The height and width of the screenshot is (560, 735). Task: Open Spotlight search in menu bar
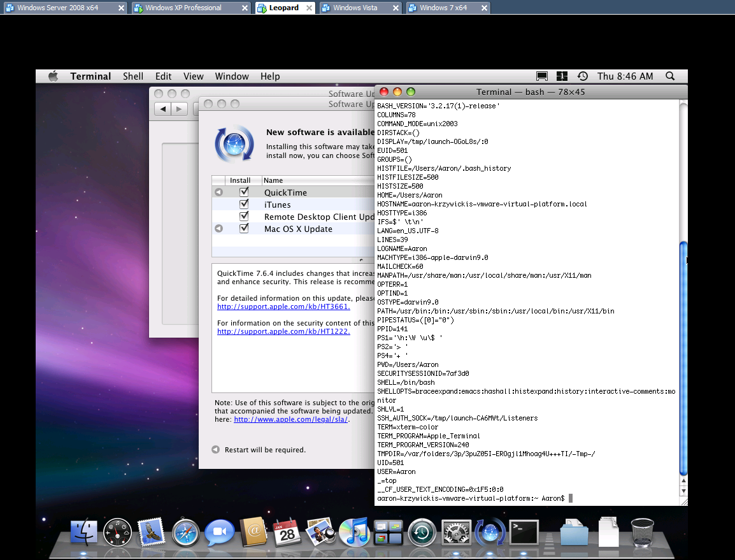point(670,76)
